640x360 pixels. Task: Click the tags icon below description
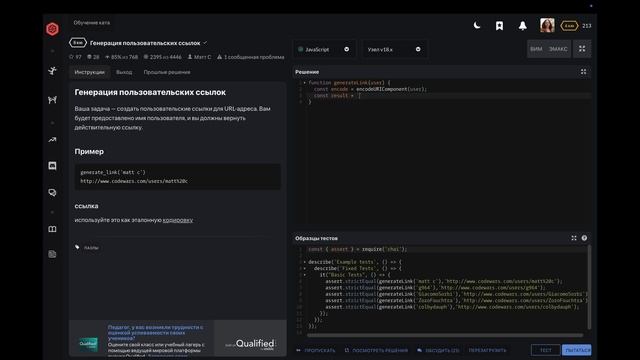[x=77, y=247]
